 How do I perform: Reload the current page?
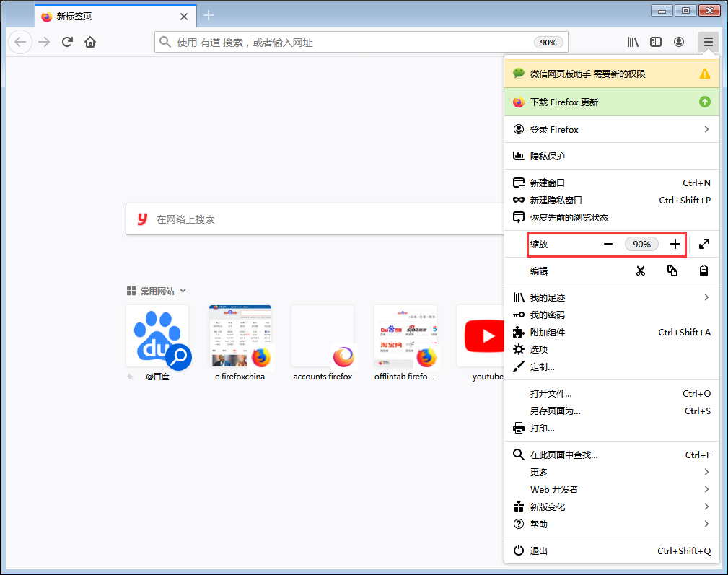(x=67, y=42)
